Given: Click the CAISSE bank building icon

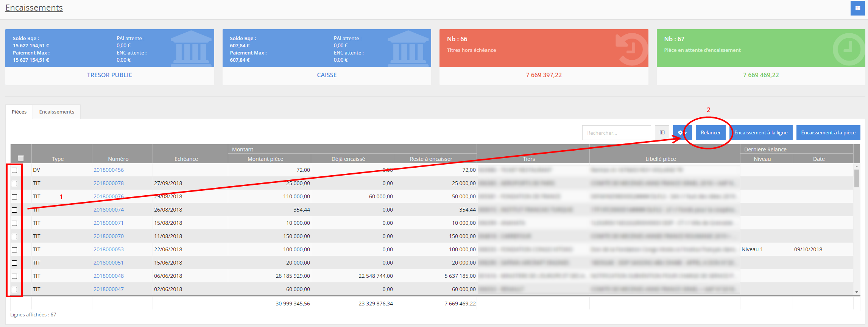Looking at the screenshot, I should (408, 48).
